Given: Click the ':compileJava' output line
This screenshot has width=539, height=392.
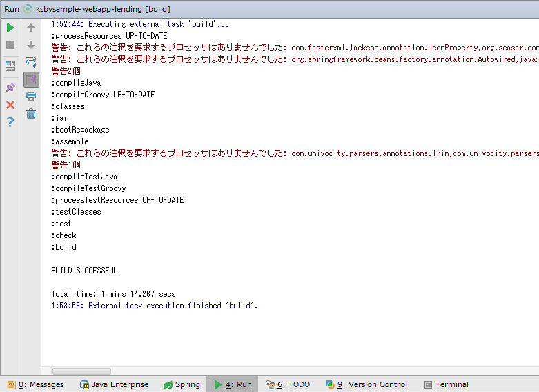Looking at the screenshot, I should click(x=76, y=83).
